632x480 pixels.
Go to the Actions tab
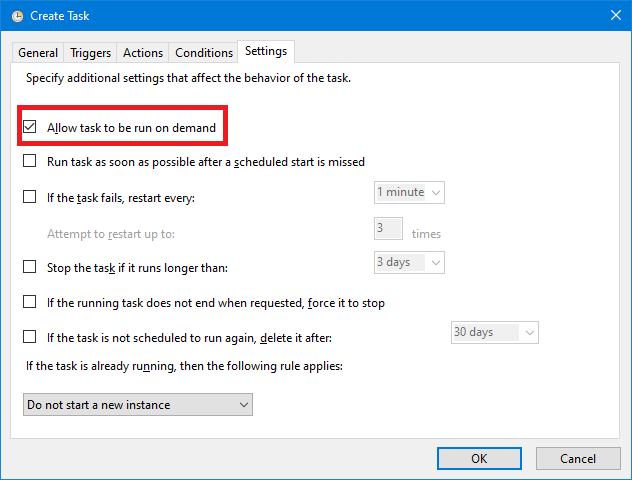click(143, 53)
